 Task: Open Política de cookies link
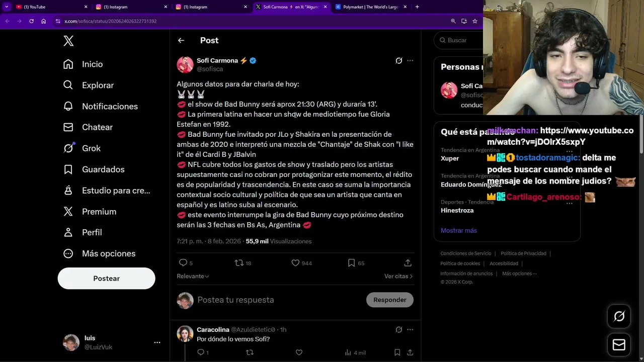pos(460,263)
